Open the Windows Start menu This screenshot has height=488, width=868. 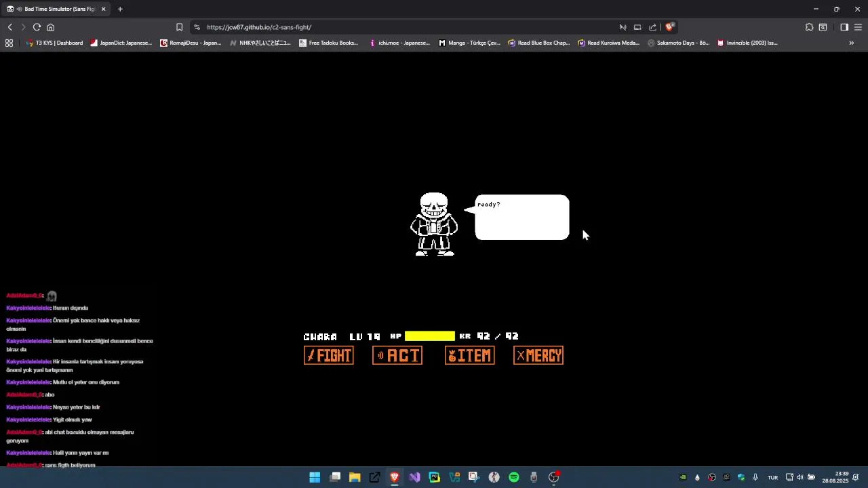[x=315, y=477]
